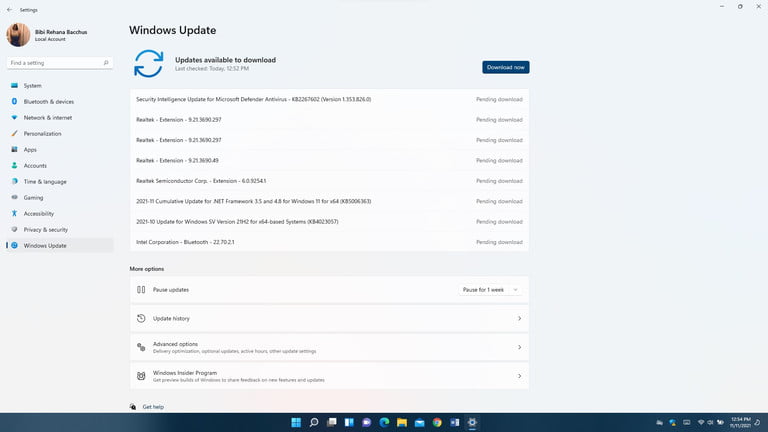
Task: Open Teams Chat on the taskbar
Action: click(367, 422)
